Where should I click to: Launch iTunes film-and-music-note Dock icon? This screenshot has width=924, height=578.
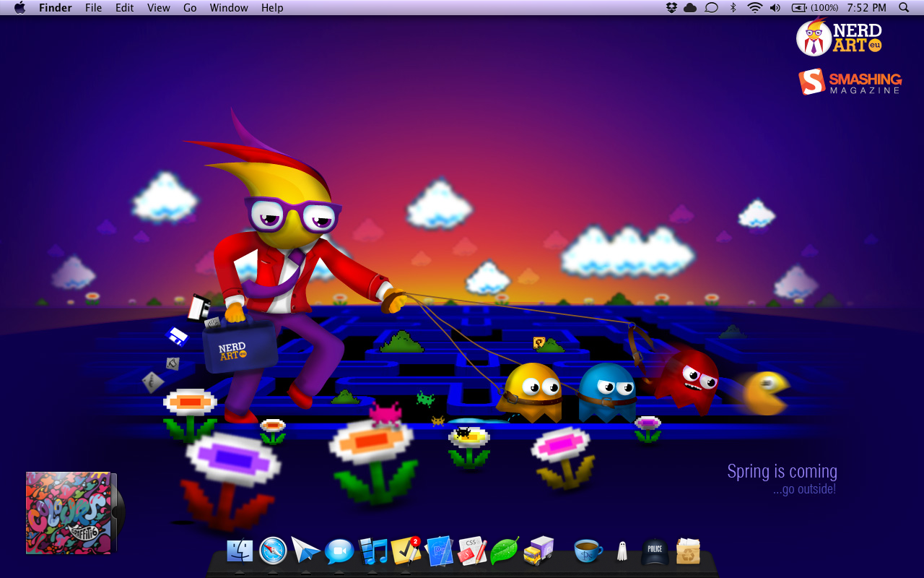tap(372, 551)
